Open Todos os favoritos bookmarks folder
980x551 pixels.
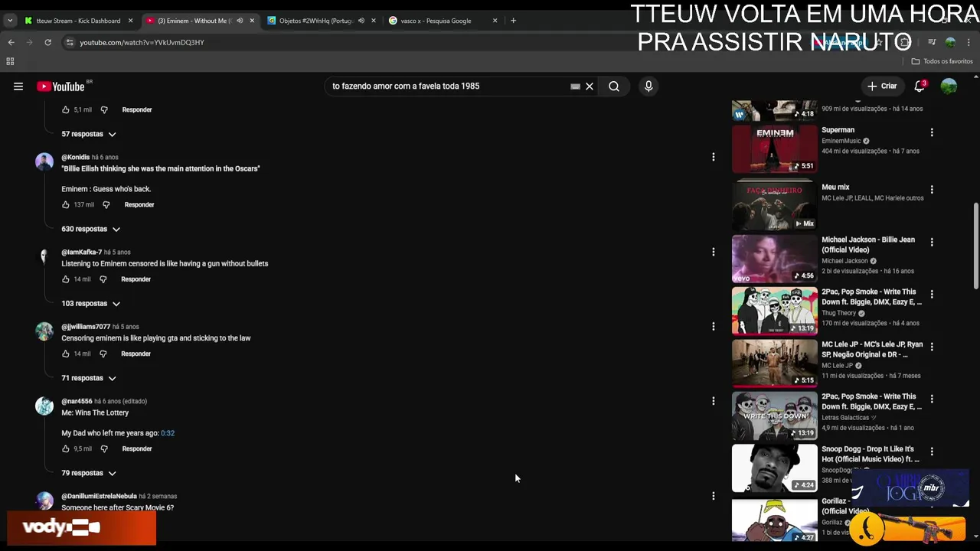[942, 61]
